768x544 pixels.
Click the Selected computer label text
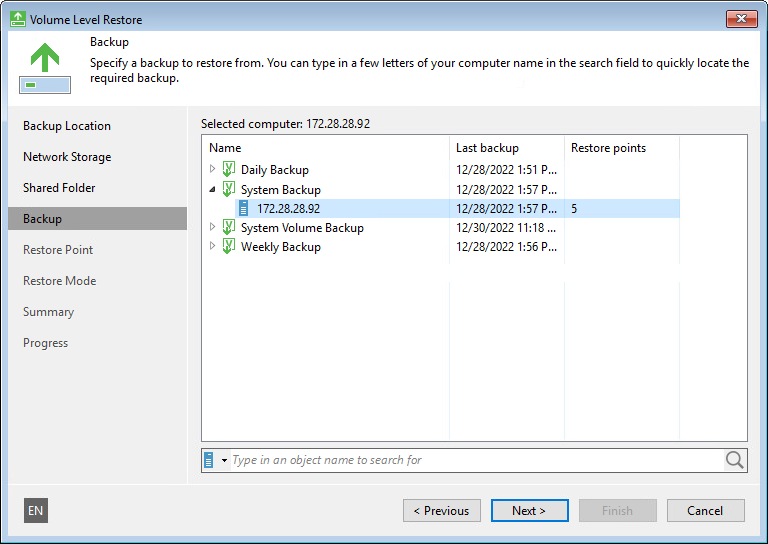(285, 124)
